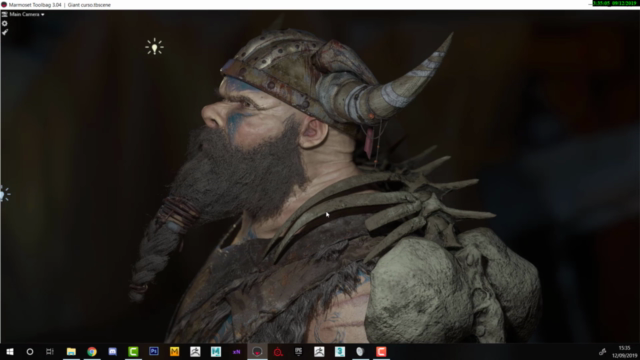Switch to Photoshop on the taskbar
The image size is (640, 360).
coord(154,351)
